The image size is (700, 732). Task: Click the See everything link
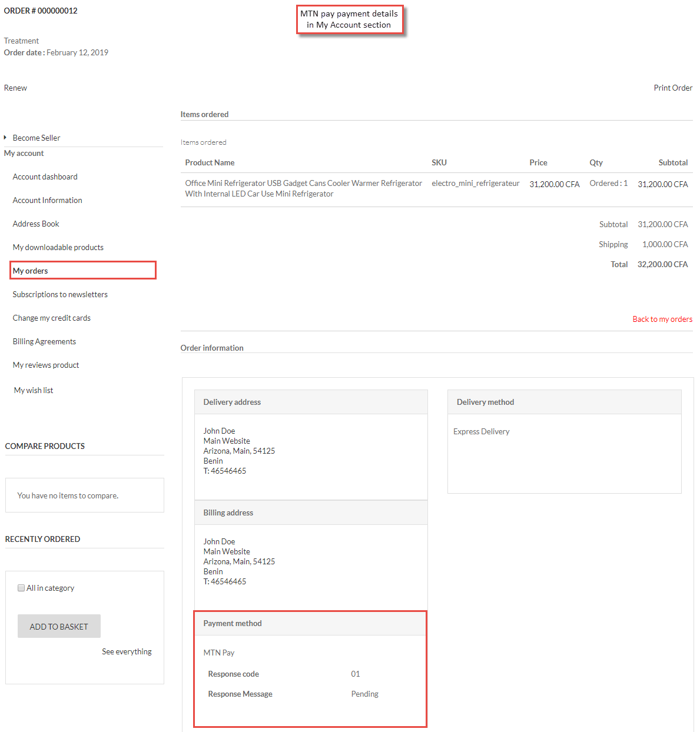[x=127, y=651]
